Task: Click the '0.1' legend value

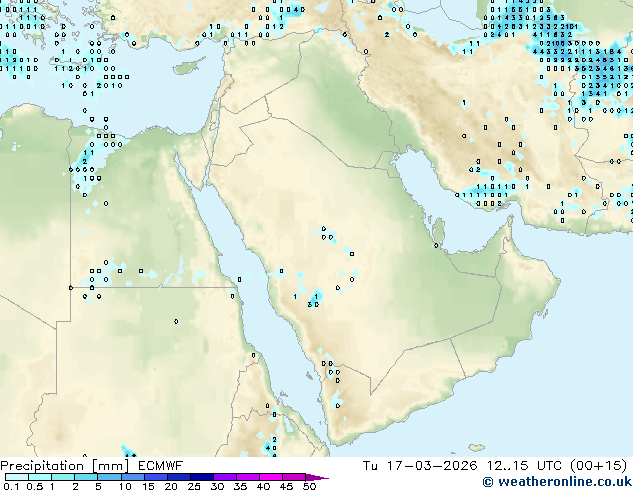Action: [11, 486]
